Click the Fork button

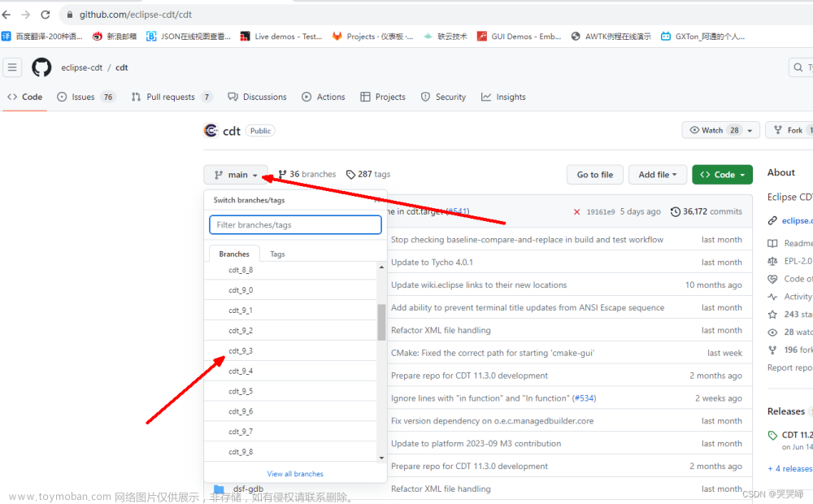789,130
